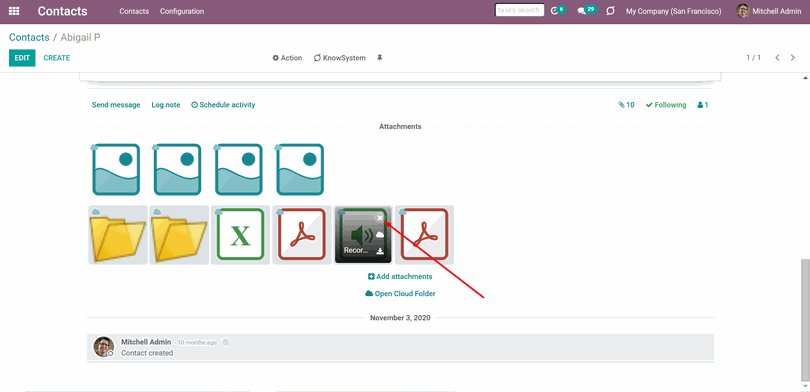Screen dimensions: 810x392
Task: Click the EDIT button
Action: pos(22,58)
